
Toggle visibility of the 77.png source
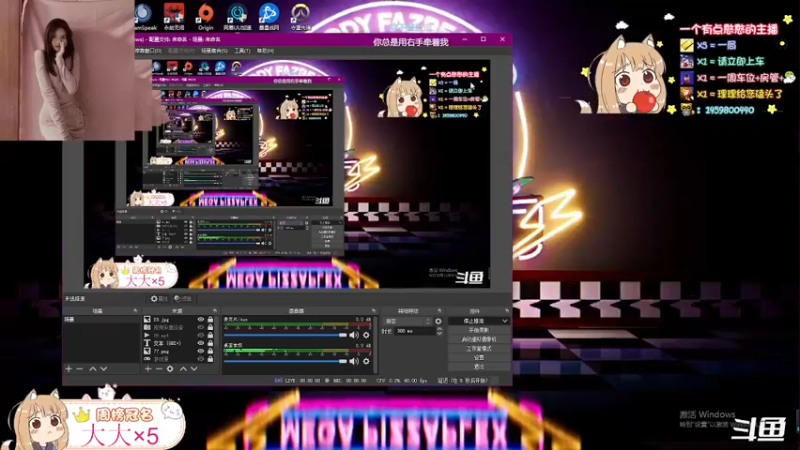[201, 352]
